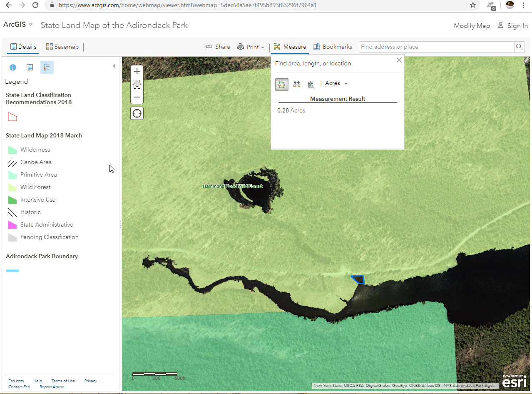This screenshot has height=394, width=532.
Task: Click the Powered by Esri logo
Action: pos(515,382)
